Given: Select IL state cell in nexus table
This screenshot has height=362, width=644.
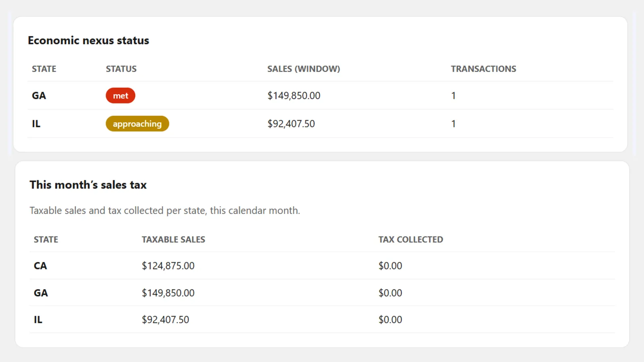Looking at the screenshot, I should (x=36, y=124).
